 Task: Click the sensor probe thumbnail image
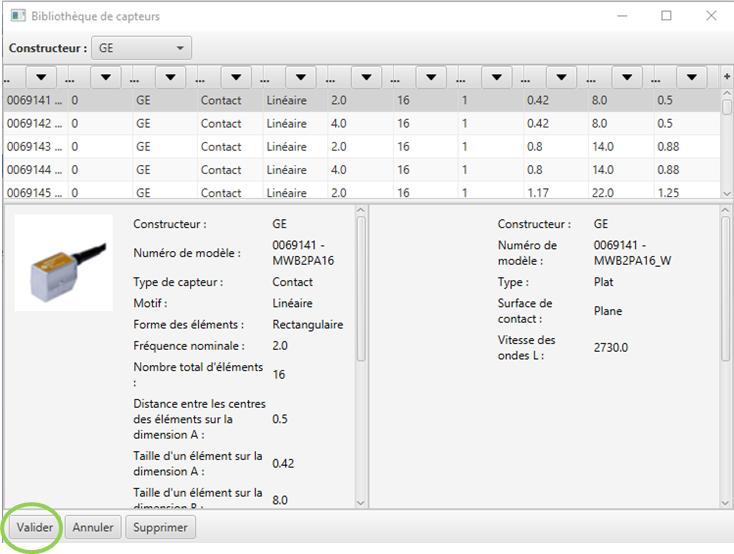pyautogui.click(x=64, y=263)
